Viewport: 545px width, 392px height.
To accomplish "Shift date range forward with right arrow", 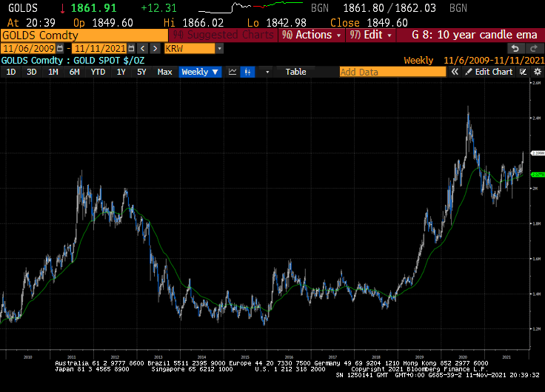I will click(x=156, y=49).
